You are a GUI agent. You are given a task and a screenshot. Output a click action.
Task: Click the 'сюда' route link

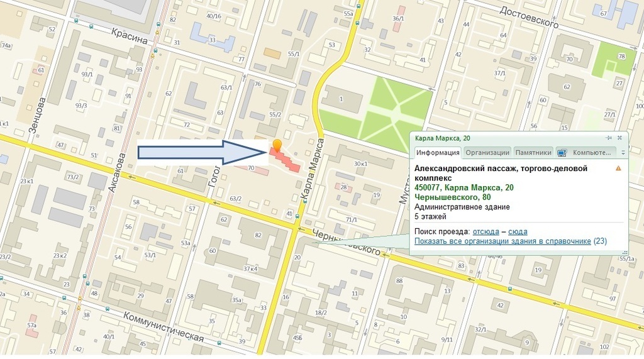click(517, 231)
